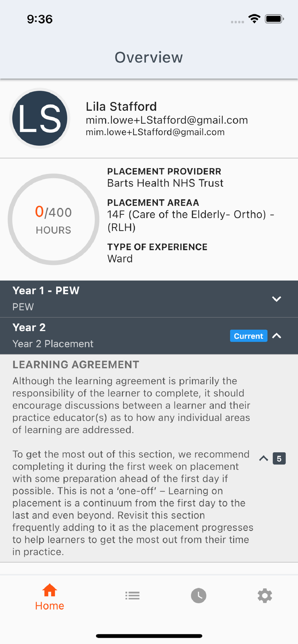Tap the LS profile avatar
298x644 pixels.
click(40, 118)
